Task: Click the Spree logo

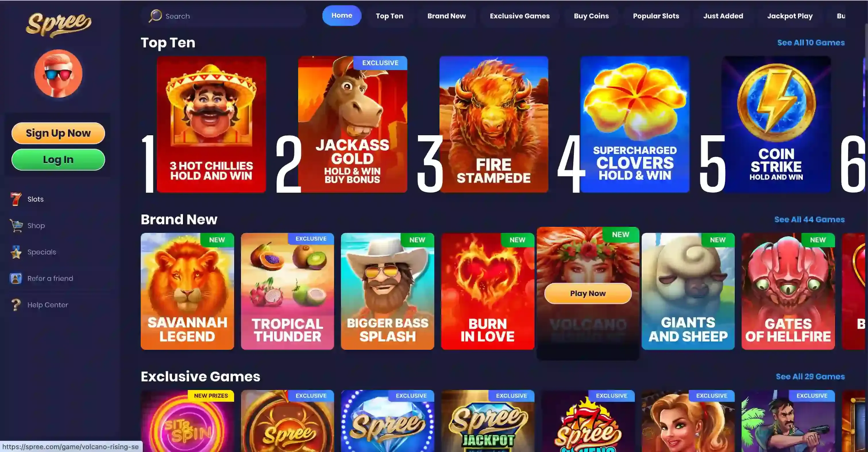Action: [59, 25]
